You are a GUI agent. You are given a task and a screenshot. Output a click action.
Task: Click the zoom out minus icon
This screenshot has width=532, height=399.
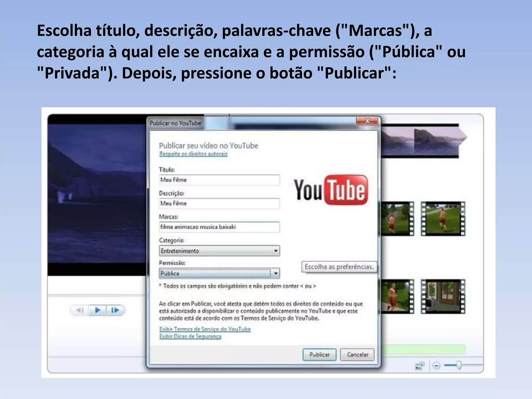point(436,366)
